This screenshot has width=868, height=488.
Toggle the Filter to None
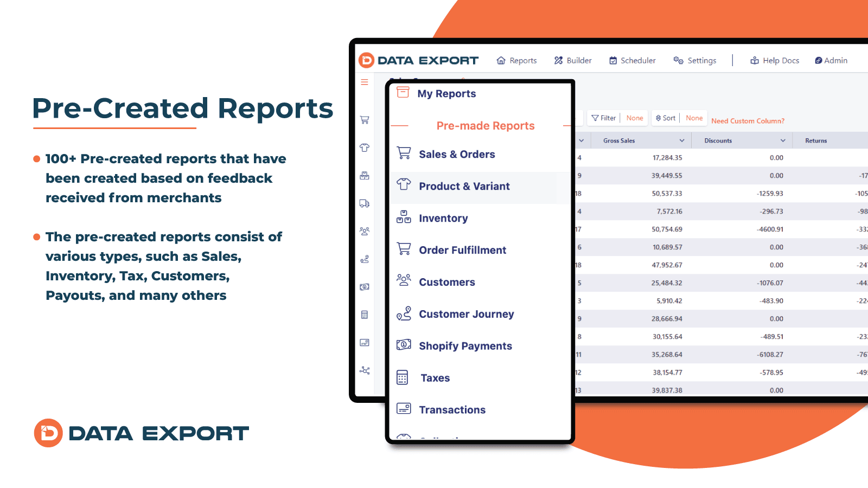click(634, 118)
